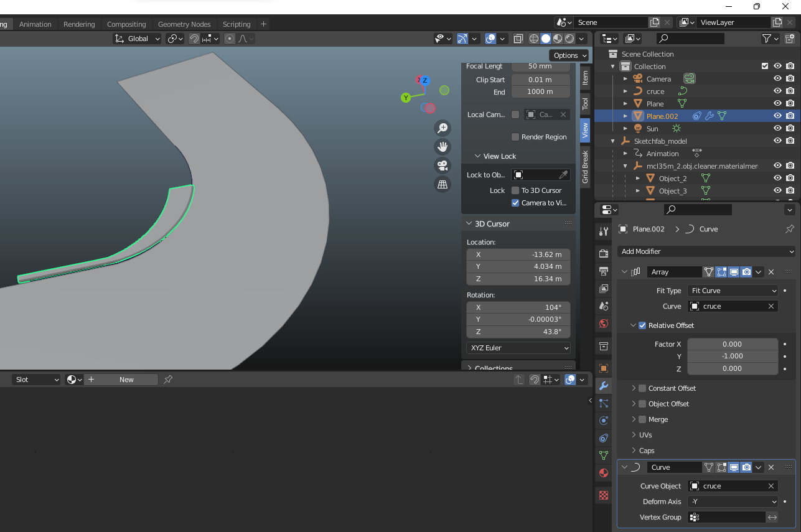Open the Output properties tab icon

[603, 271]
